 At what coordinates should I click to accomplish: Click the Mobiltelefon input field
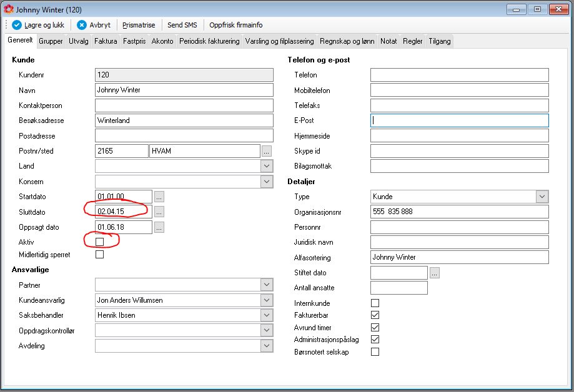(x=460, y=90)
